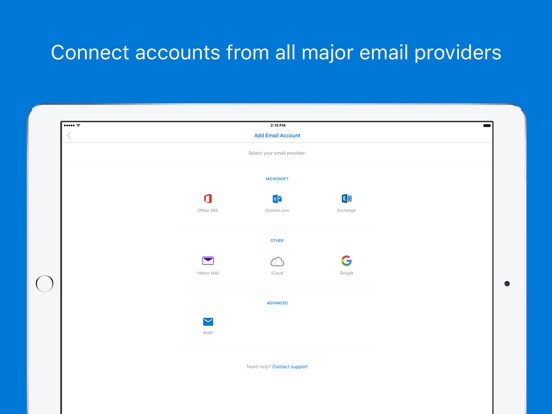Image resolution: width=552 pixels, height=414 pixels.
Task: Pick the Exchange provider icon
Action: (x=346, y=199)
